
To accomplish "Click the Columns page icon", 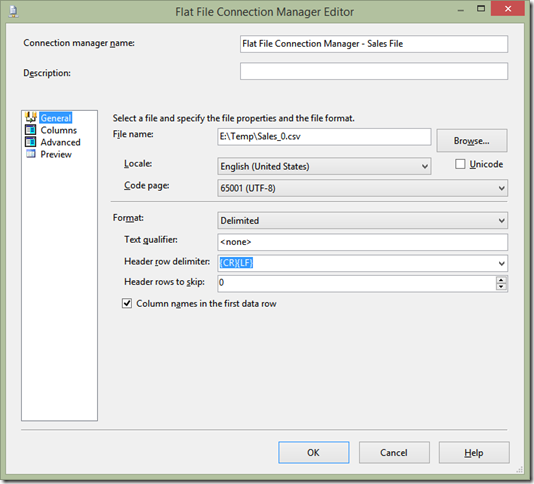I will point(31,130).
